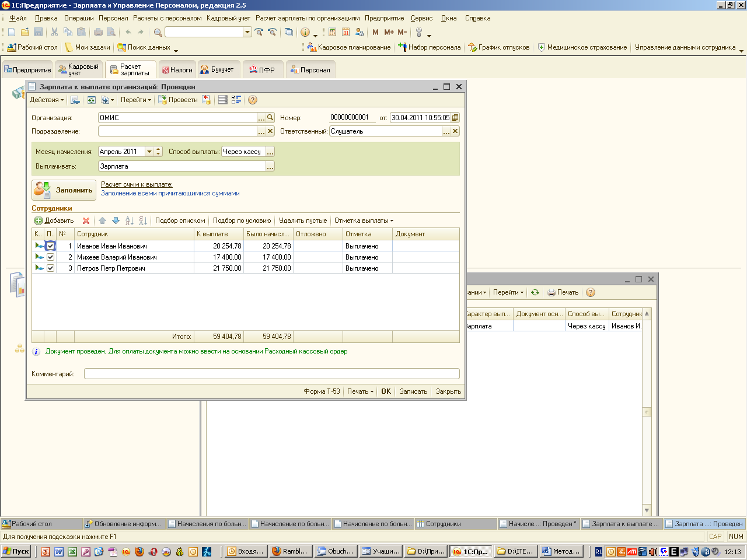Expand the Месяц начисления dropdown arrow

[149, 152]
